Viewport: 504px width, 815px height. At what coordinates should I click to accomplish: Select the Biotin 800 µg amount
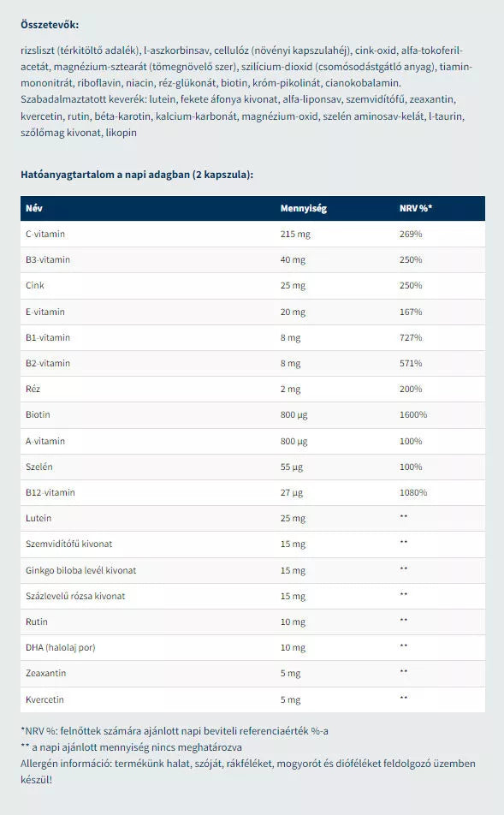294,414
